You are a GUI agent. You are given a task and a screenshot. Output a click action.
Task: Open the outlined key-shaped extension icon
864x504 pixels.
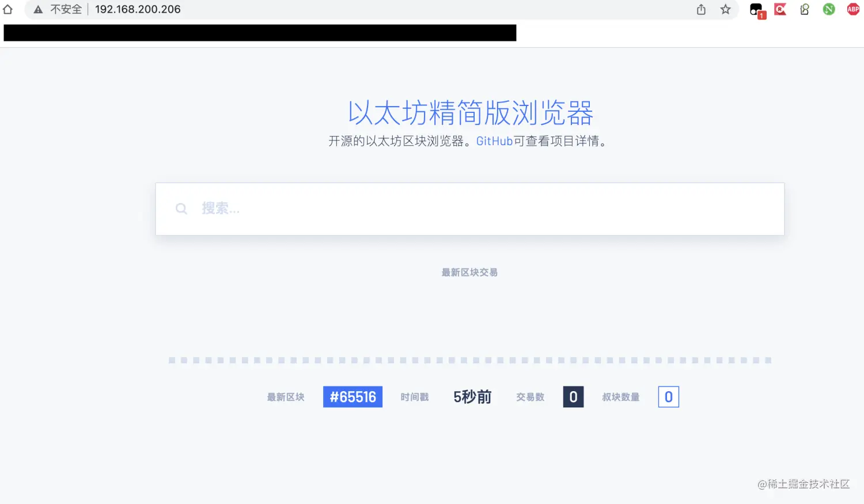click(805, 9)
